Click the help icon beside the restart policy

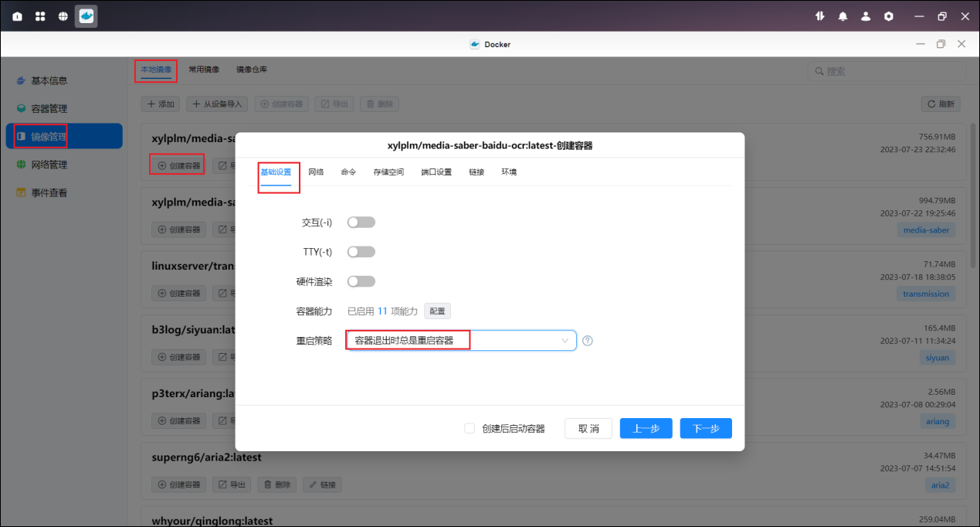tap(587, 340)
